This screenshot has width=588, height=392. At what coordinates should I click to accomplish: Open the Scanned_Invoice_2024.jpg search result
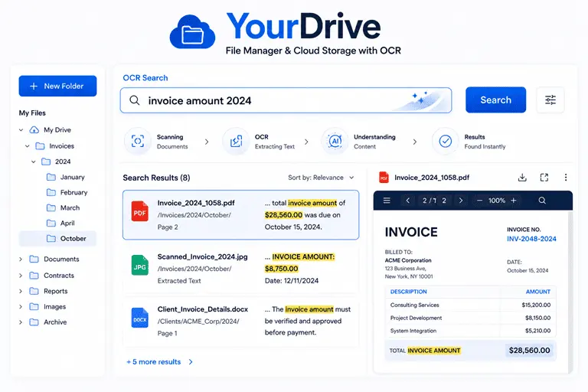pos(240,269)
